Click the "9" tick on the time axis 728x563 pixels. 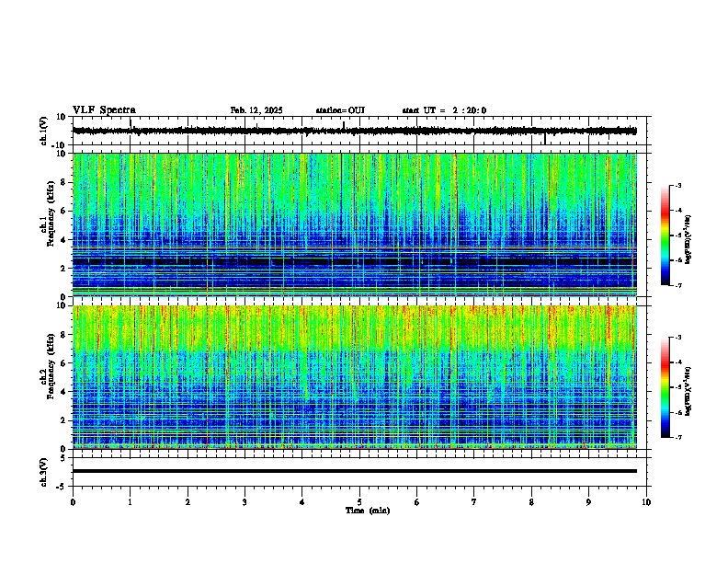tap(588, 502)
